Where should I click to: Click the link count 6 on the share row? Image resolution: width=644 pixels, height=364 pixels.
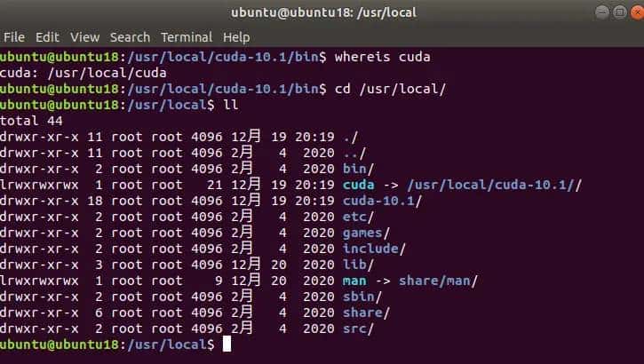99,313
